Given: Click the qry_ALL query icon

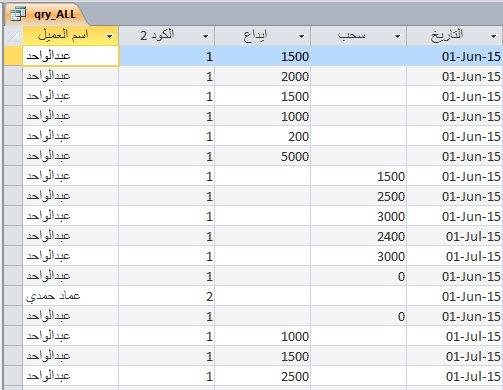Looking at the screenshot, I should (18, 14).
